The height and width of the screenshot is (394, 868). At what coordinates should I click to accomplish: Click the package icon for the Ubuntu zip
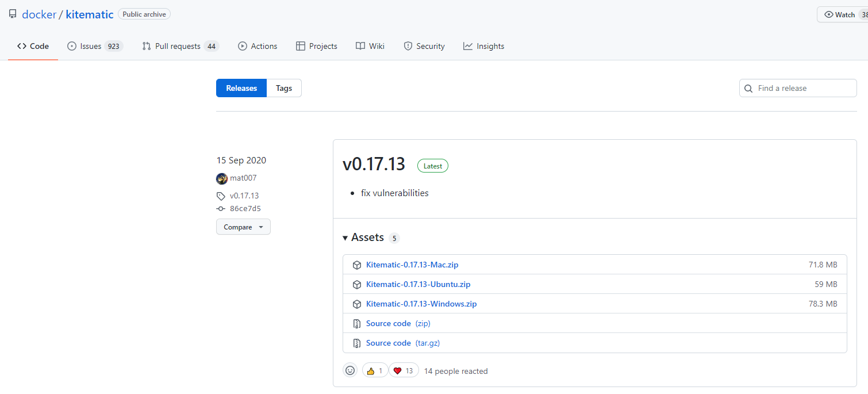[356, 285]
